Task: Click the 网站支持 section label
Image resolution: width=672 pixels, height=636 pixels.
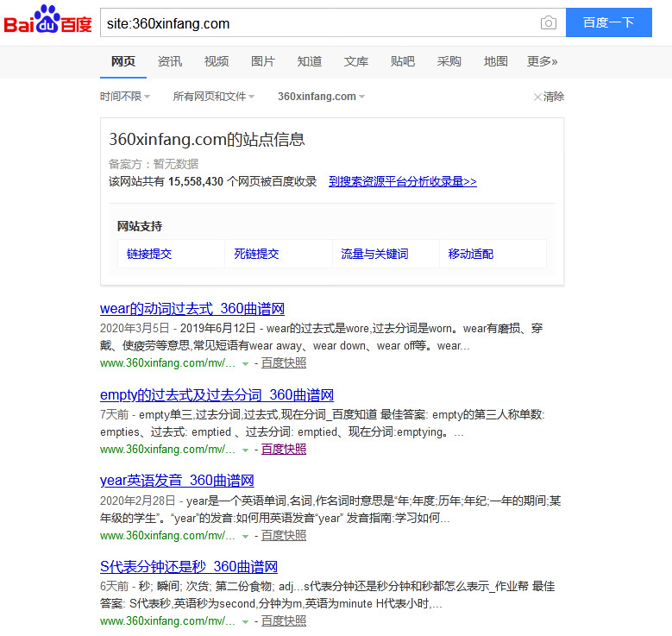Action: 140,226
